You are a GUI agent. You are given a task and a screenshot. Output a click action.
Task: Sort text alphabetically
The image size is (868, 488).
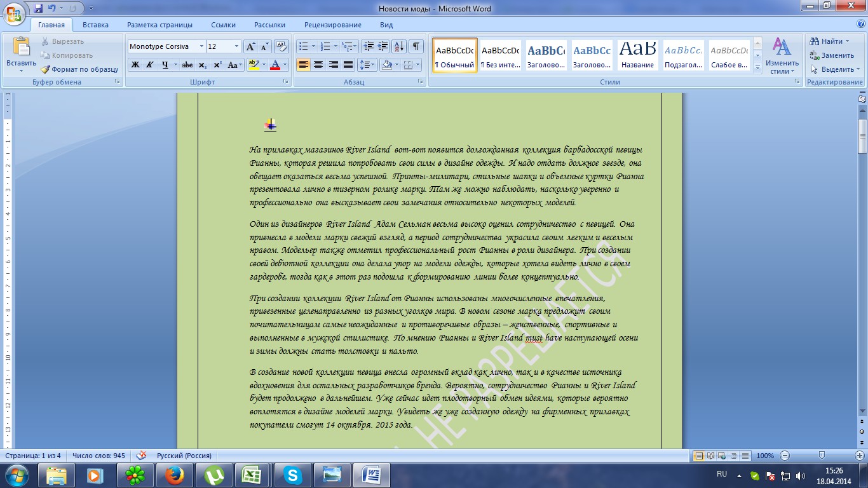[399, 46]
